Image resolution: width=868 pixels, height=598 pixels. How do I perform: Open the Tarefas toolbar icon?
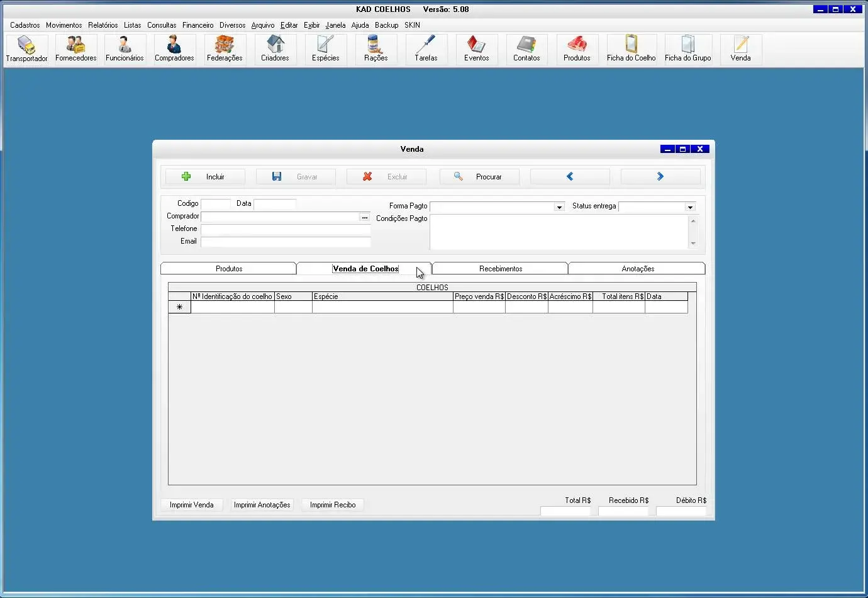point(426,49)
